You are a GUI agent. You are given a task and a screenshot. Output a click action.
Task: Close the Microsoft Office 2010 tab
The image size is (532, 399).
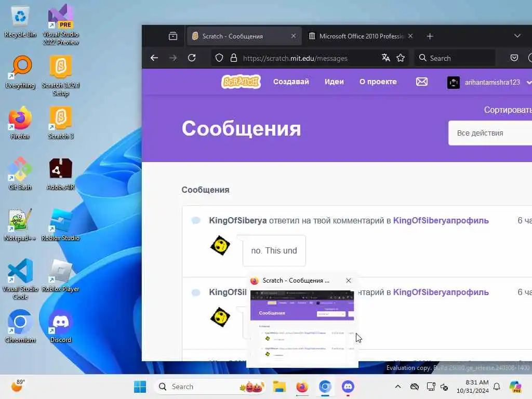click(410, 36)
